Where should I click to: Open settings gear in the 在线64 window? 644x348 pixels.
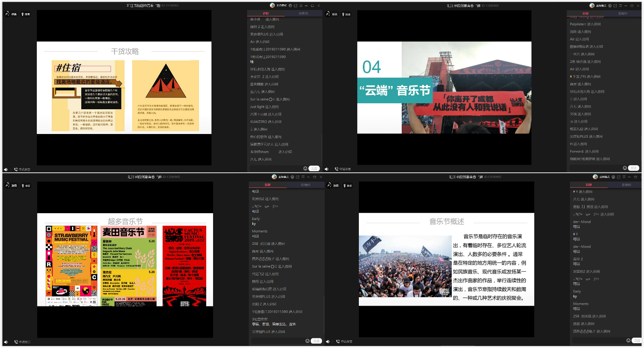tap(292, 177)
